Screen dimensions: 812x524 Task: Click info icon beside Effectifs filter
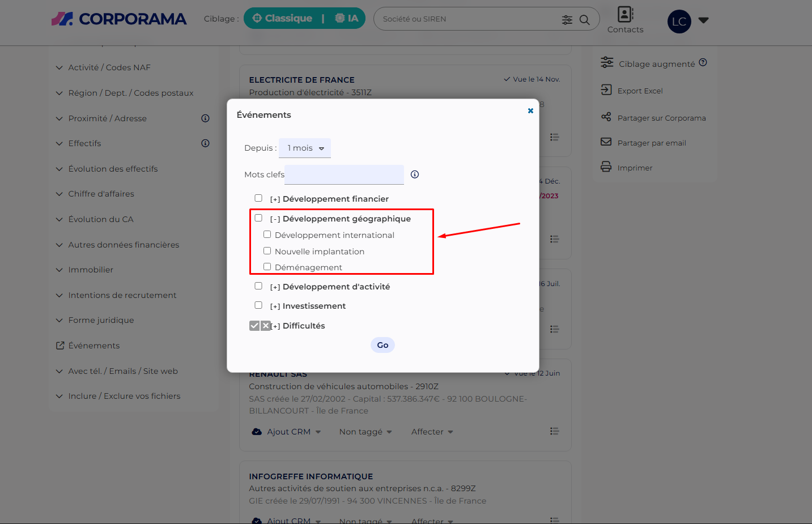click(x=206, y=143)
